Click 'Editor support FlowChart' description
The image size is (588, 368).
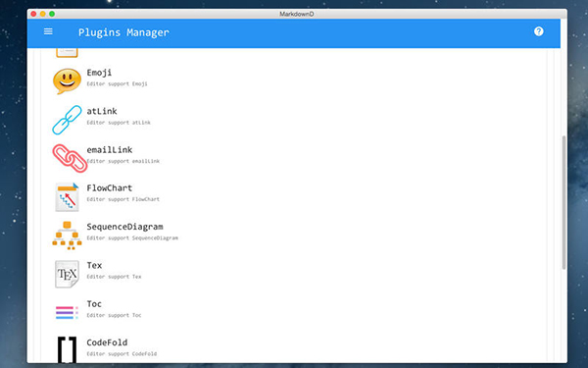point(123,199)
